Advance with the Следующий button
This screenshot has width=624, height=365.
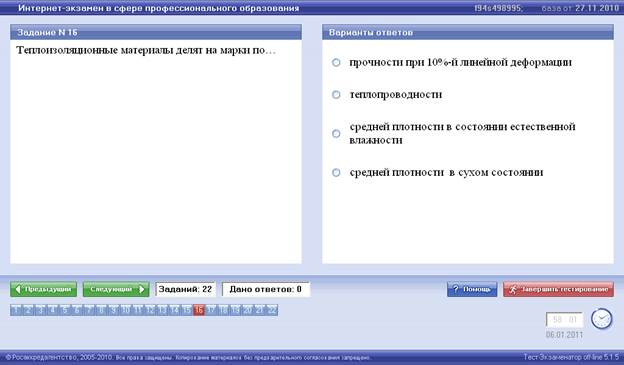point(116,289)
